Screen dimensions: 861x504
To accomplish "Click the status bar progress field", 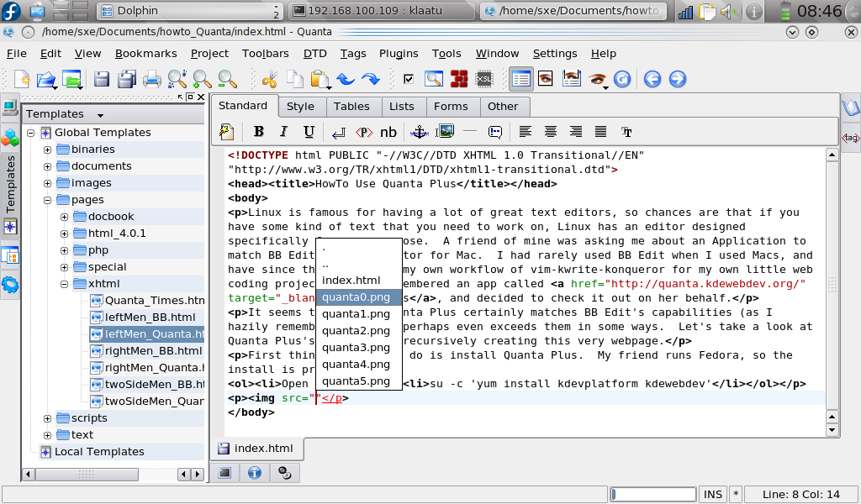I will (x=652, y=494).
